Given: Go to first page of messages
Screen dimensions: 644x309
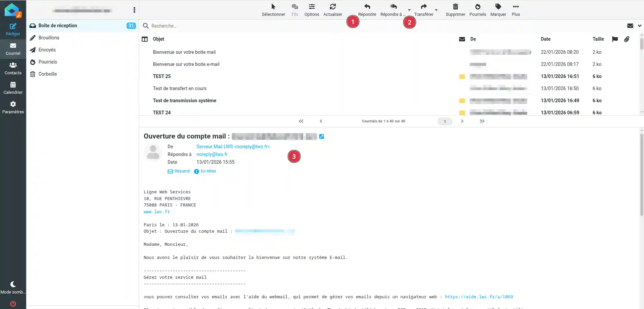Looking at the screenshot, I should [301, 121].
